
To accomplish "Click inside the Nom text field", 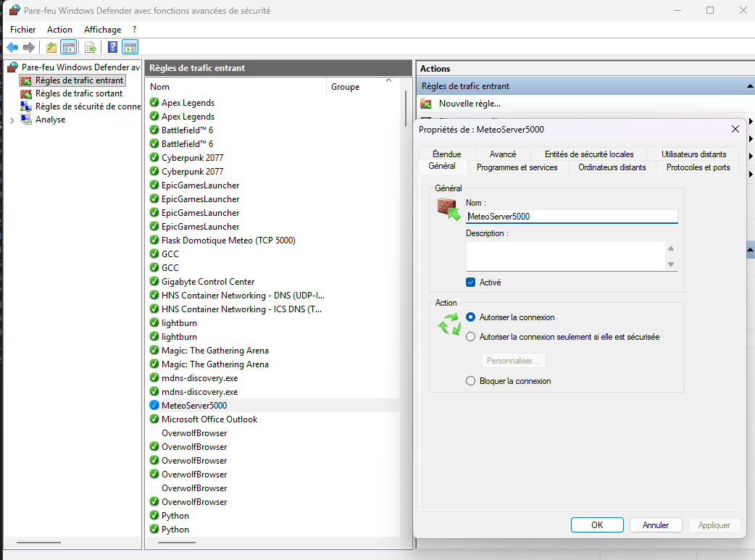I will pyautogui.click(x=572, y=217).
